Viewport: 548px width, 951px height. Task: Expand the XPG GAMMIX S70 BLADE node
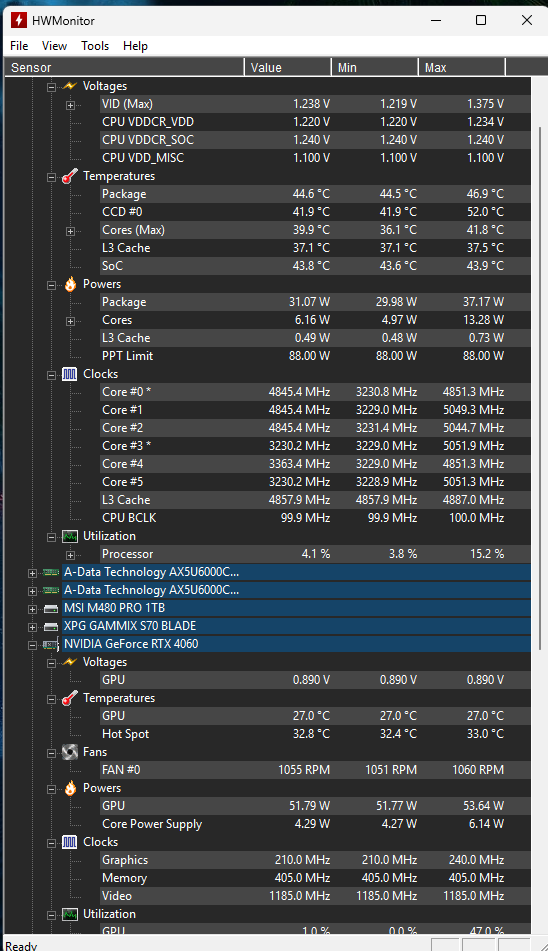(32, 627)
